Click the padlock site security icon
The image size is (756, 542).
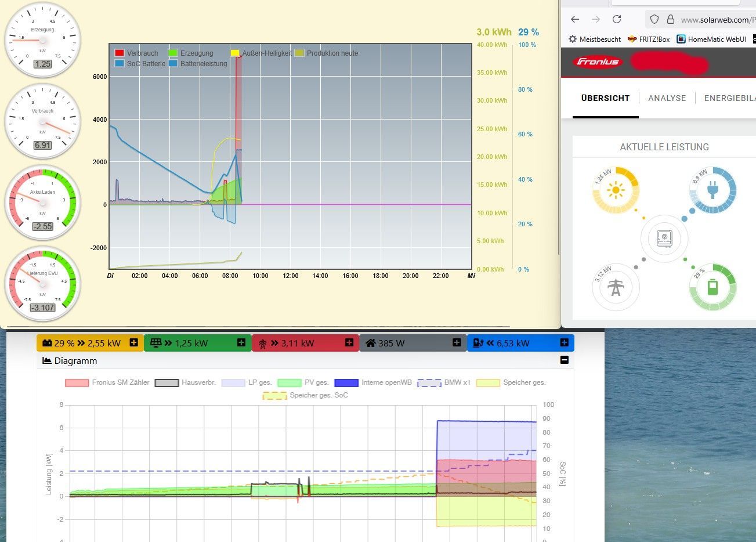coord(670,19)
